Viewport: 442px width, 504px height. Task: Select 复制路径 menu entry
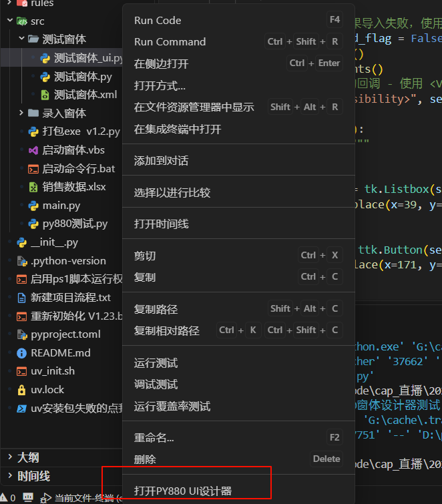[238, 309]
